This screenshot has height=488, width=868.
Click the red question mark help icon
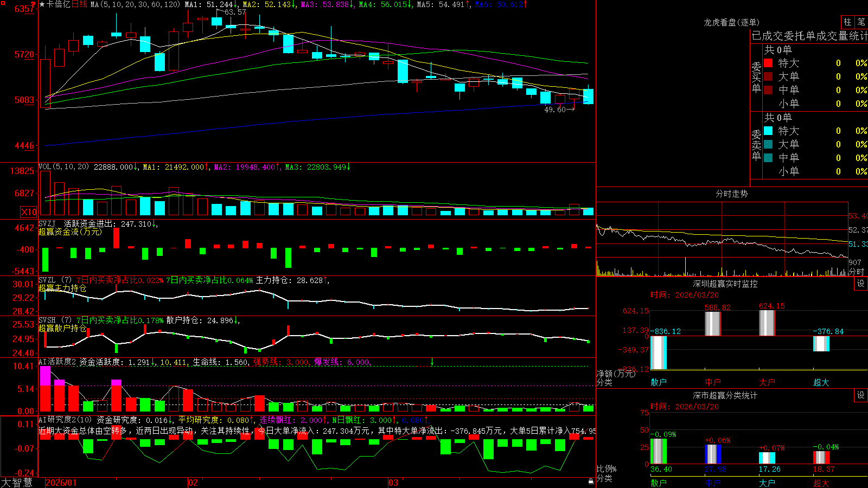click(34, 4)
